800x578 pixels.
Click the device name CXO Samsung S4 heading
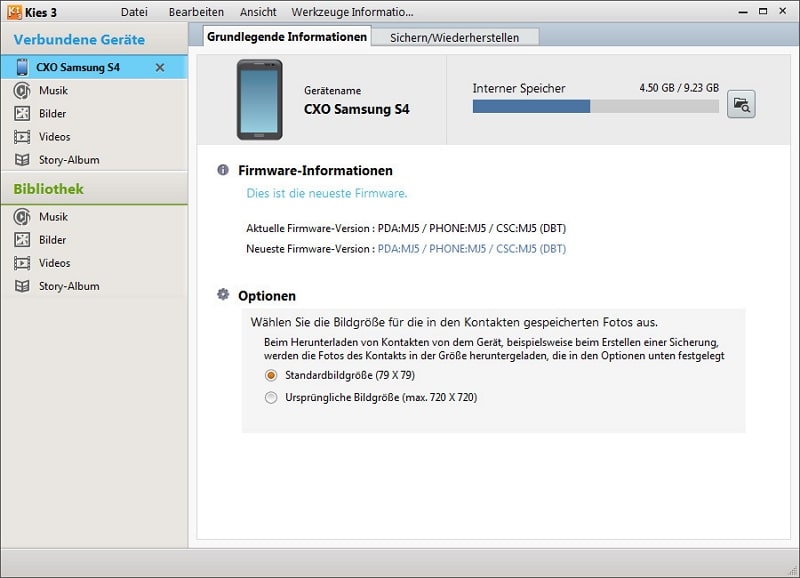(x=356, y=109)
